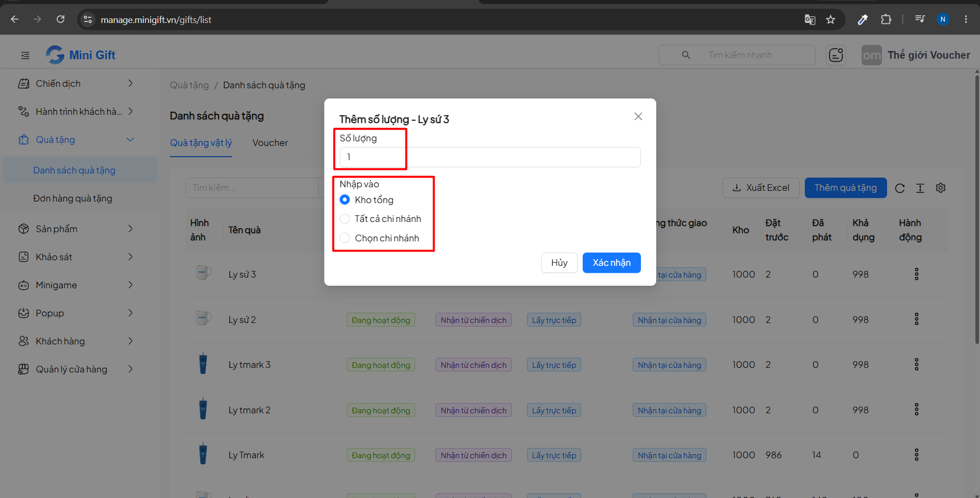Open the actions menu for the Ly sứ 2 row
This screenshot has height=498, width=980.
917,319
